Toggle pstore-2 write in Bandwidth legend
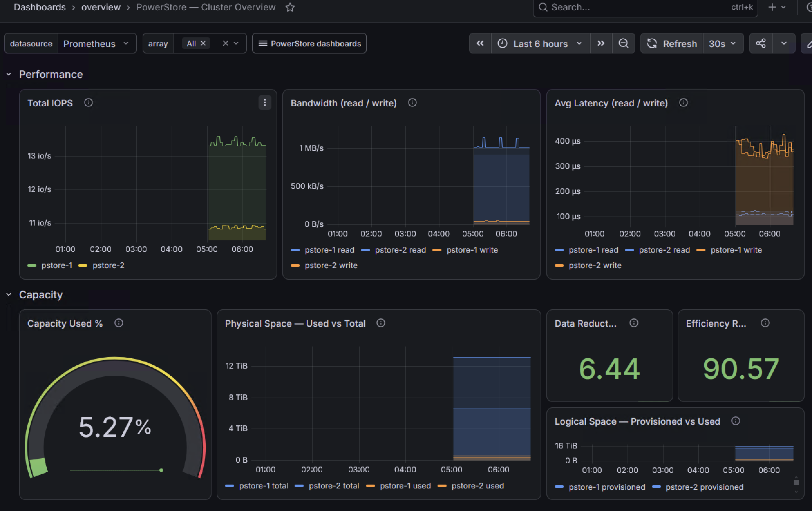Image resolution: width=812 pixels, height=511 pixels. click(x=331, y=265)
